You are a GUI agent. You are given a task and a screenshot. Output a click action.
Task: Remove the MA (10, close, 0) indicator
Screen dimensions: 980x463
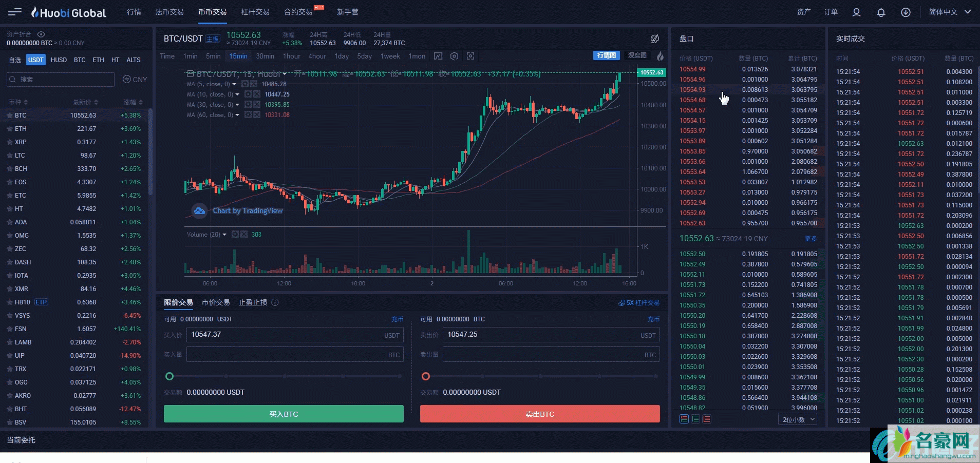(257, 94)
